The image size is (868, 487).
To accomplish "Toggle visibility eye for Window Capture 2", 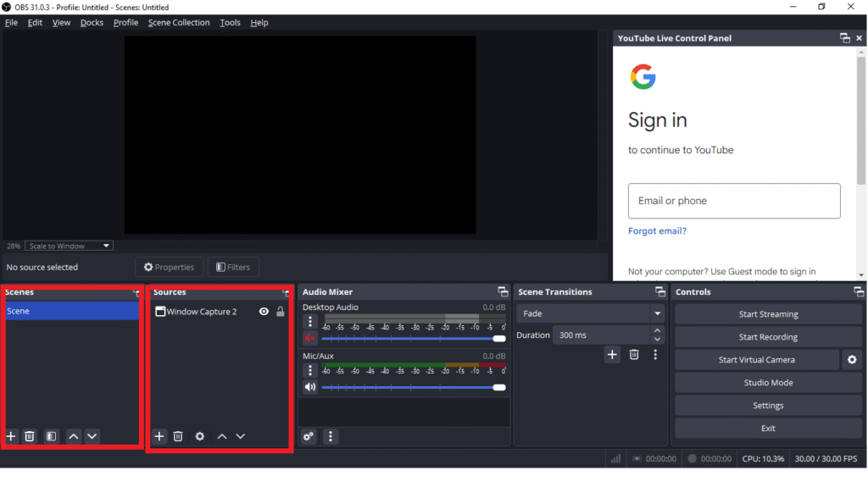I will point(264,312).
